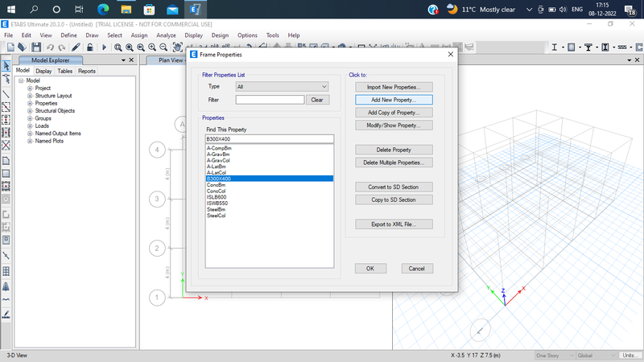Click Cancel in Frame Properties dialog
The width and height of the screenshot is (644, 362).
click(416, 269)
